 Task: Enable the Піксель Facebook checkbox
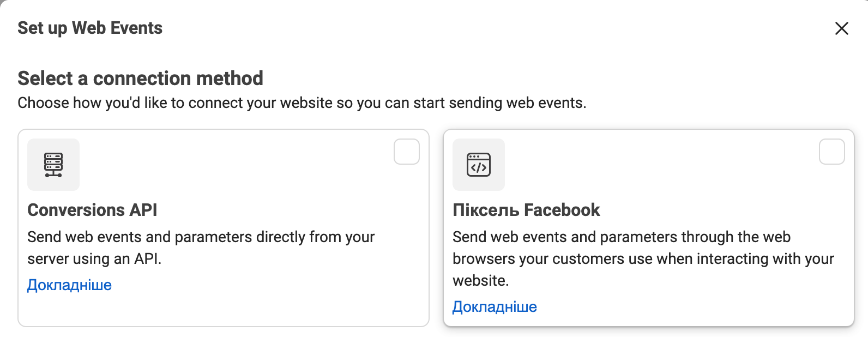tap(832, 152)
